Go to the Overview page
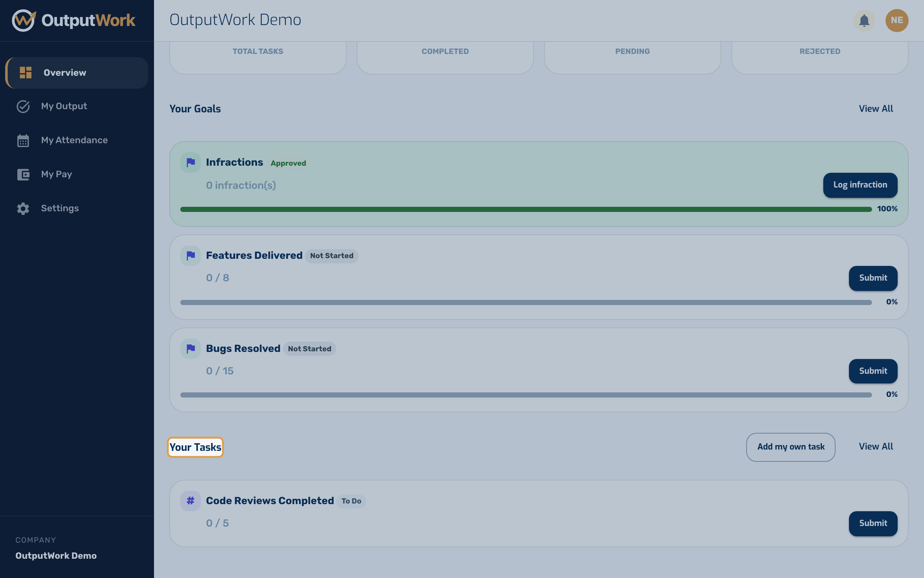924x578 pixels. click(x=77, y=73)
